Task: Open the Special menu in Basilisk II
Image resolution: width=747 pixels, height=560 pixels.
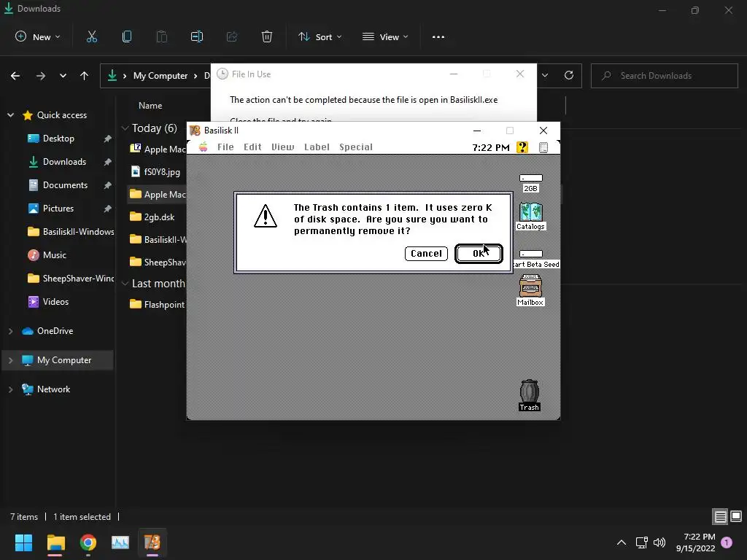Action: (356, 147)
